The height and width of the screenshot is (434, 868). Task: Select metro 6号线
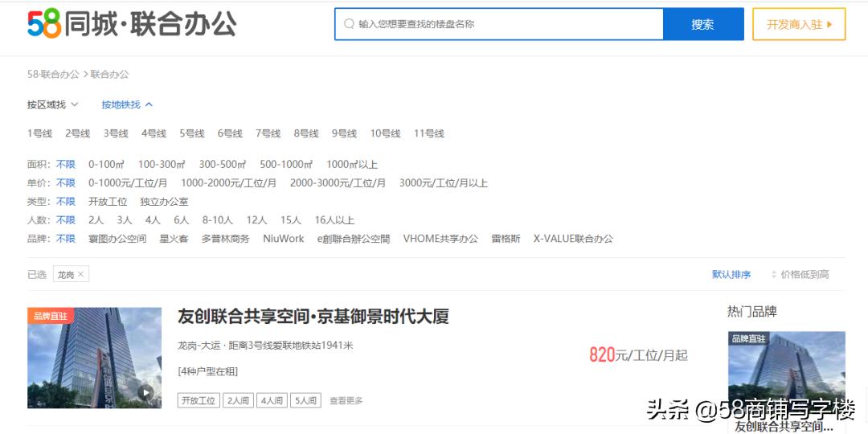pos(230,133)
